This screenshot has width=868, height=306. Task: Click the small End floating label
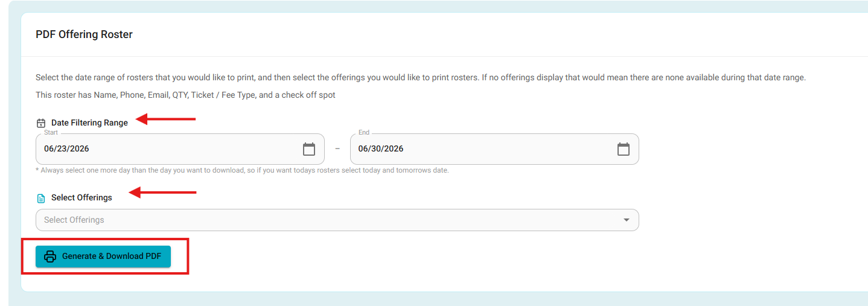pyautogui.click(x=364, y=132)
